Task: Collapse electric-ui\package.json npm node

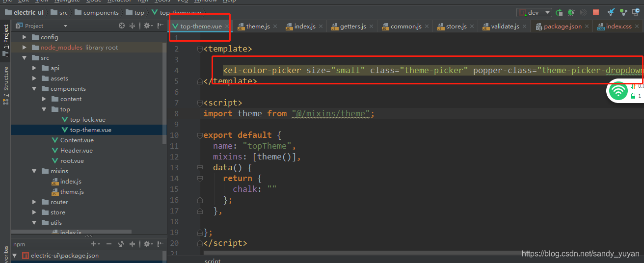Action: tap(14, 256)
